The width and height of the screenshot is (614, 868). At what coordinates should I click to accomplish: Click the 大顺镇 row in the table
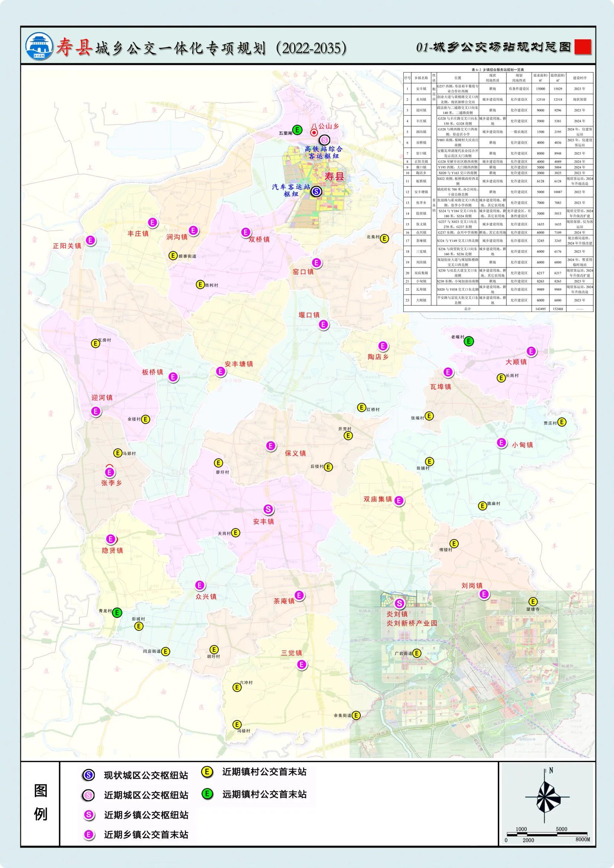[498, 300]
